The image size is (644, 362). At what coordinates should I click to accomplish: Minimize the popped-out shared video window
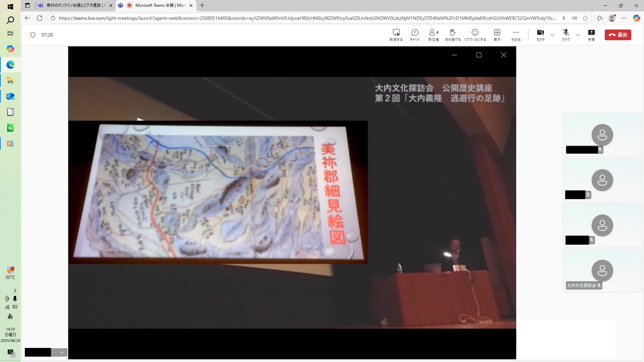pos(454,55)
